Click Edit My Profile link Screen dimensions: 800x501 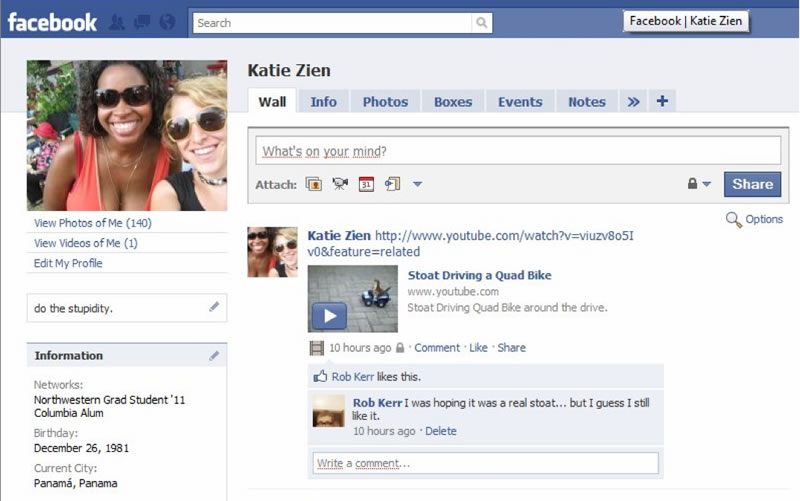[68, 263]
